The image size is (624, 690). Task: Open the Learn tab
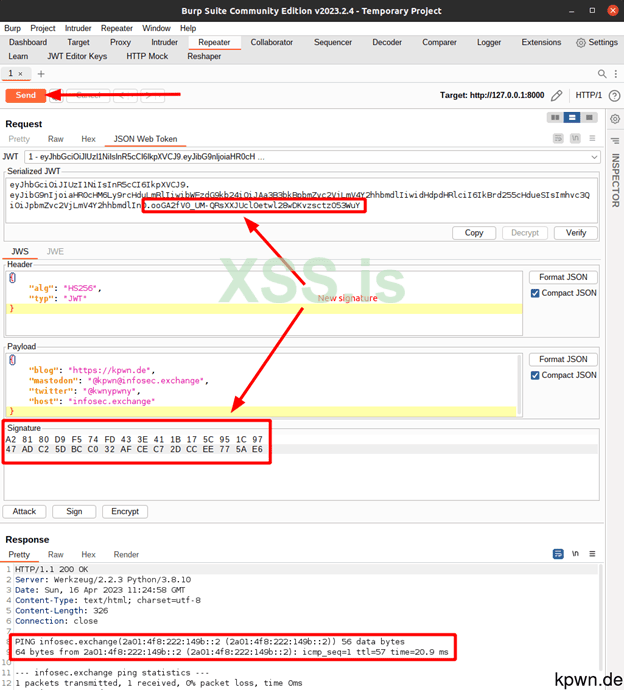(x=18, y=56)
